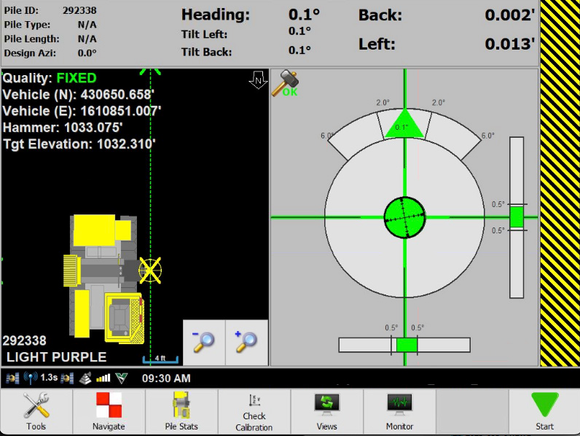The height and width of the screenshot is (436, 580).
Task: Select the pile driver vehicle graphic
Action: pyautogui.click(x=104, y=278)
